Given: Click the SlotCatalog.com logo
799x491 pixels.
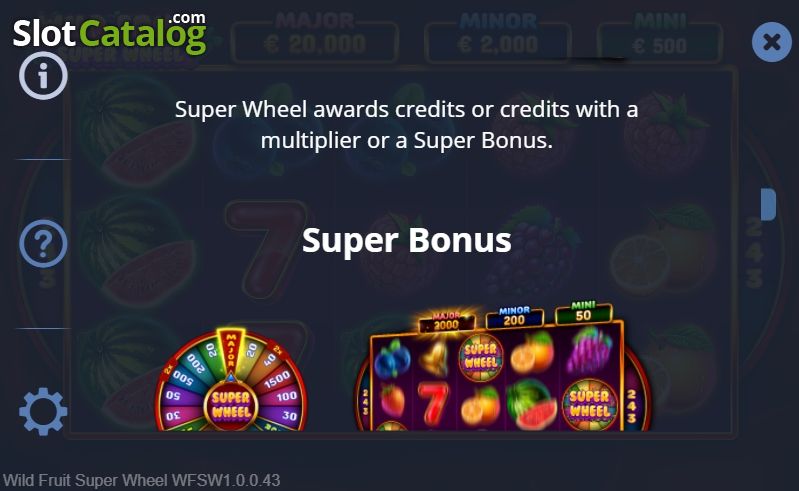Looking at the screenshot, I should [110, 33].
